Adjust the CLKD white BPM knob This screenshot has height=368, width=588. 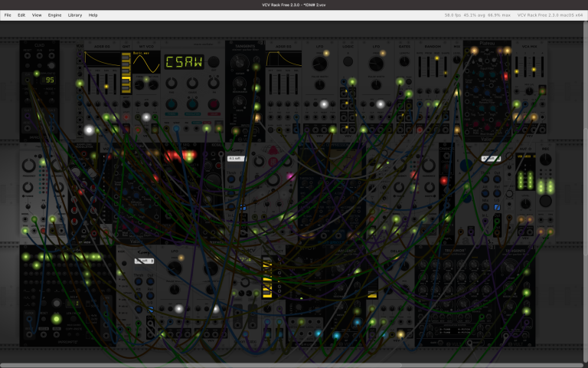click(51, 66)
